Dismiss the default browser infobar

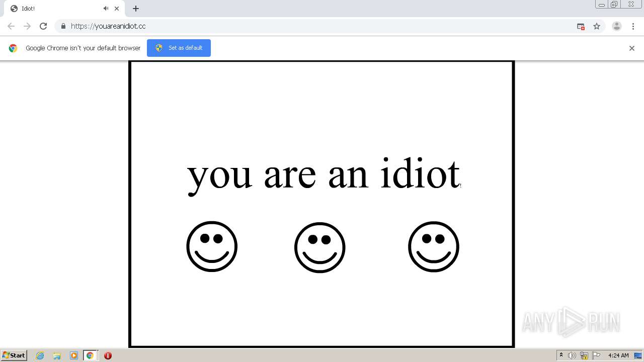pyautogui.click(x=632, y=48)
